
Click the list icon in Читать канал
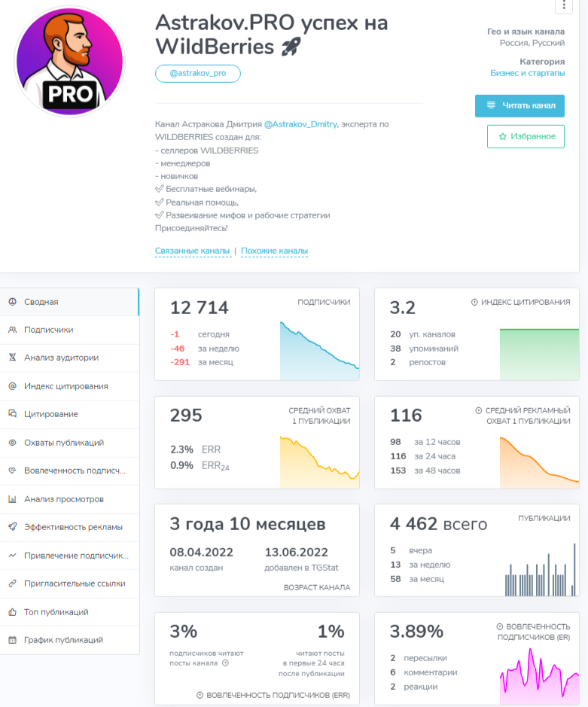coord(491,105)
